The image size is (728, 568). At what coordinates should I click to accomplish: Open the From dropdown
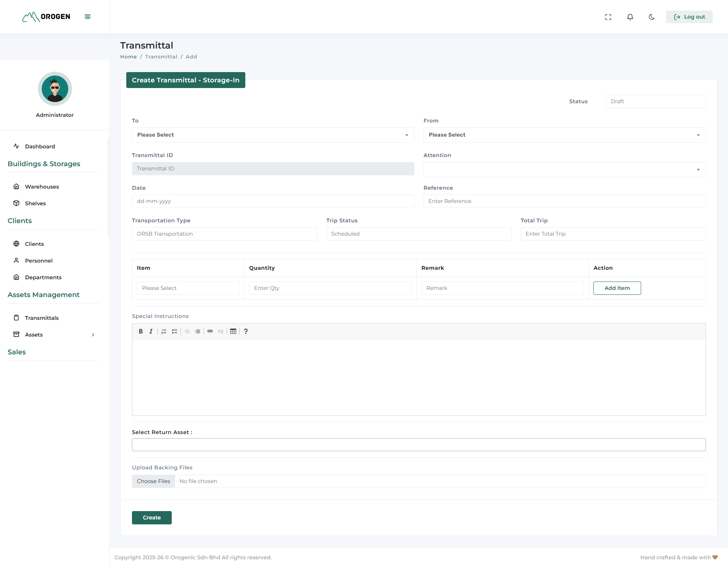(564, 135)
